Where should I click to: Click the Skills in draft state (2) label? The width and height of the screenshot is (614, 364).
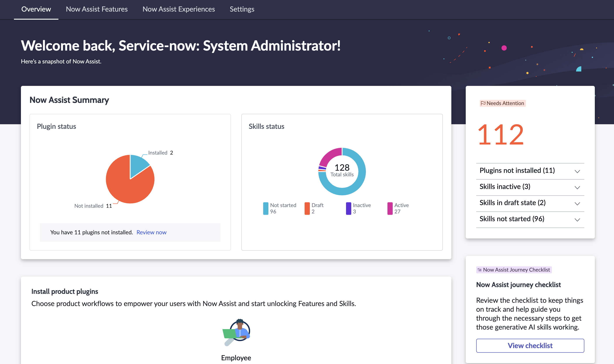[512, 203]
